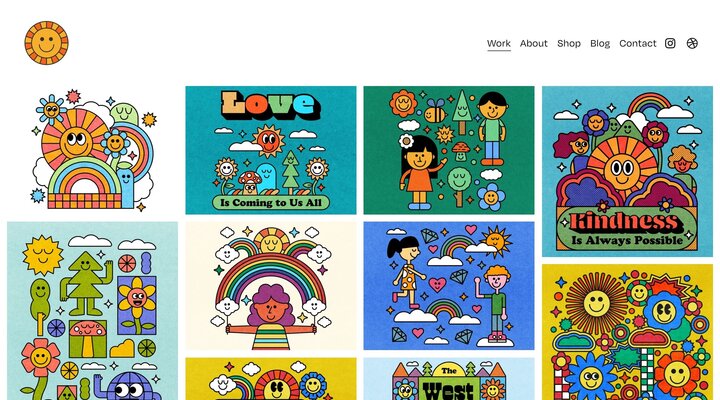Image resolution: width=720 pixels, height=400 pixels.
Task: Navigate to the Contact page
Action: pyautogui.click(x=638, y=43)
